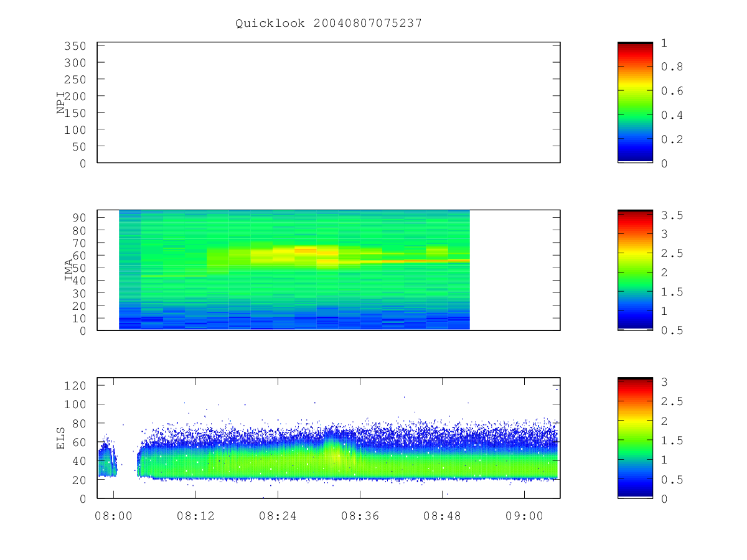This screenshot has height=560, width=747.
Task: Click the 0.2 label on NPI colorbar
Action: point(671,139)
